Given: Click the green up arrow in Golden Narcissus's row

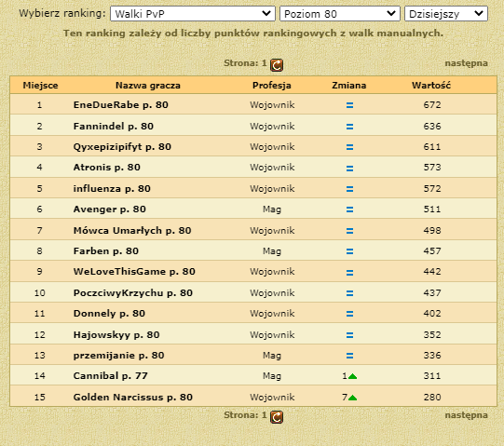Looking at the screenshot, I should tap(352, 398).
